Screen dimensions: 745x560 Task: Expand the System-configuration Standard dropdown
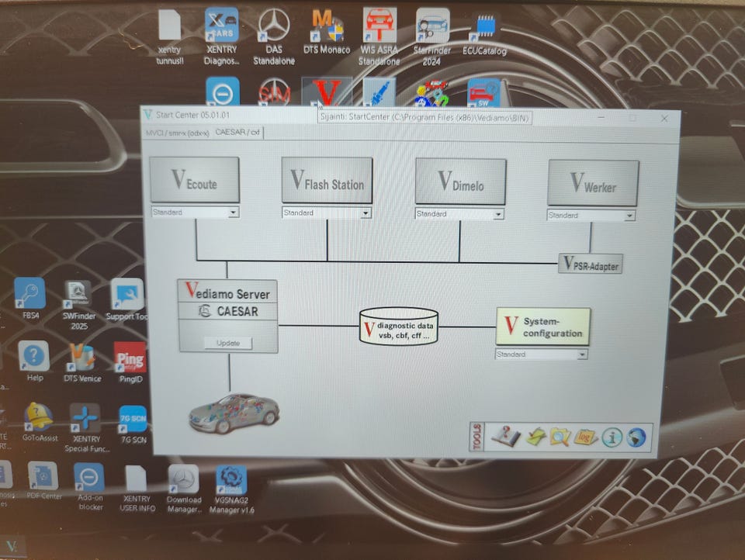(x=582, y=354)
